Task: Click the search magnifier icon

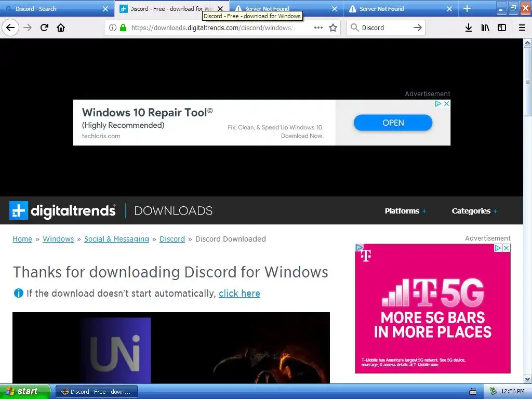Action: click(354, 28)
